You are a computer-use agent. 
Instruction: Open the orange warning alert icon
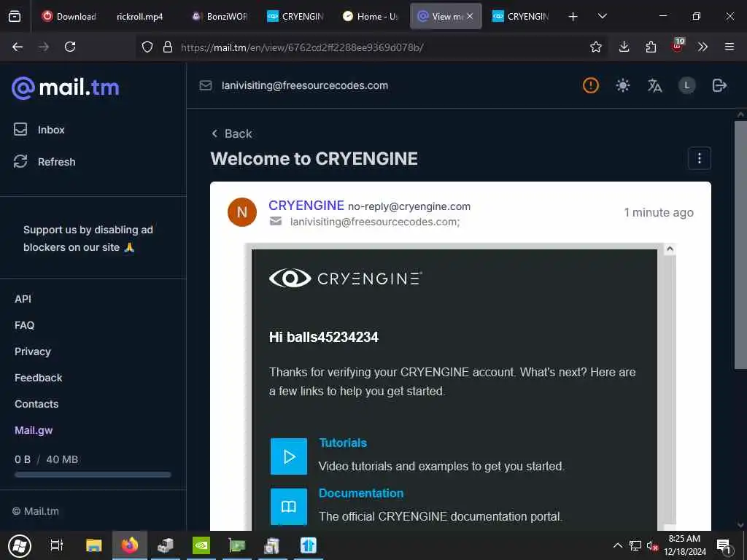tap(591, 86)
